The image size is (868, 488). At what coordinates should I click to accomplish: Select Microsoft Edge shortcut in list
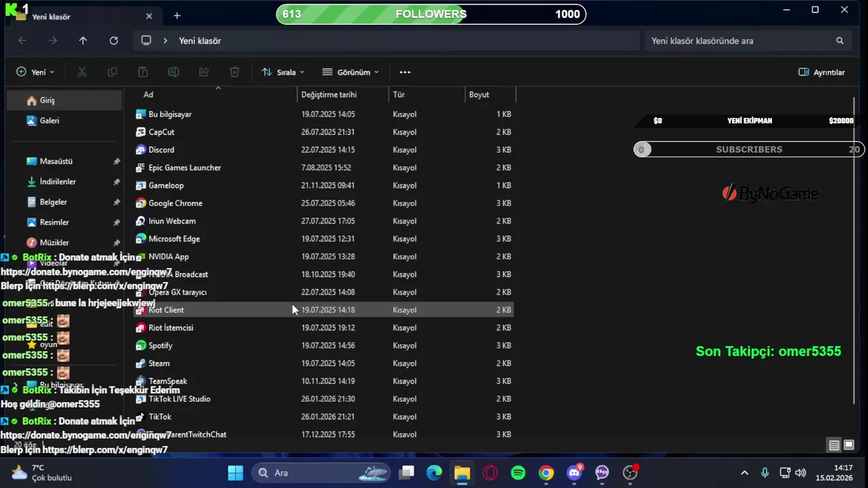click(323, 239)
